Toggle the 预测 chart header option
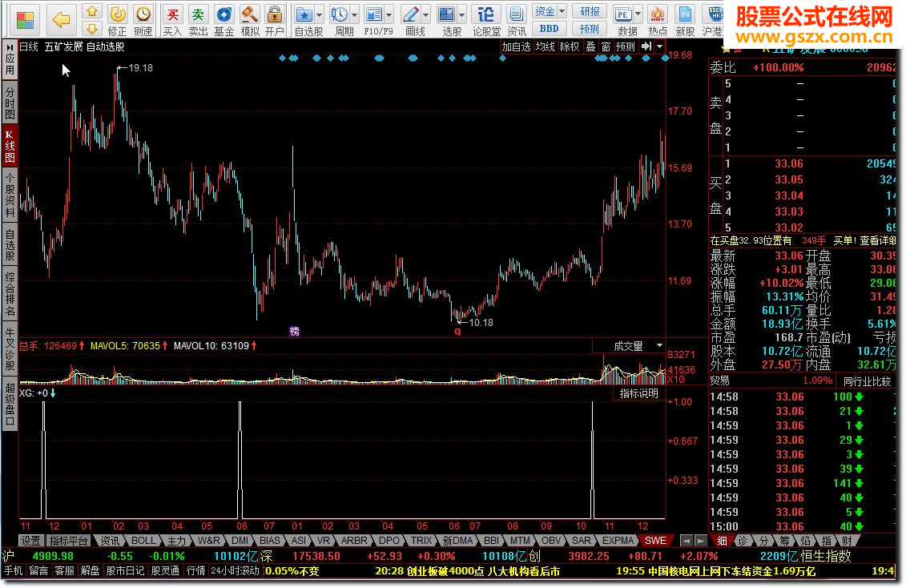906x588 pixels. pyautogui.click(x=625, y=46)
